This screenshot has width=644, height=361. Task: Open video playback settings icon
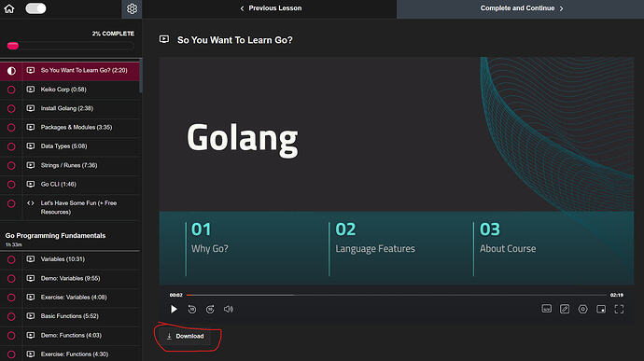coord(582,309)
